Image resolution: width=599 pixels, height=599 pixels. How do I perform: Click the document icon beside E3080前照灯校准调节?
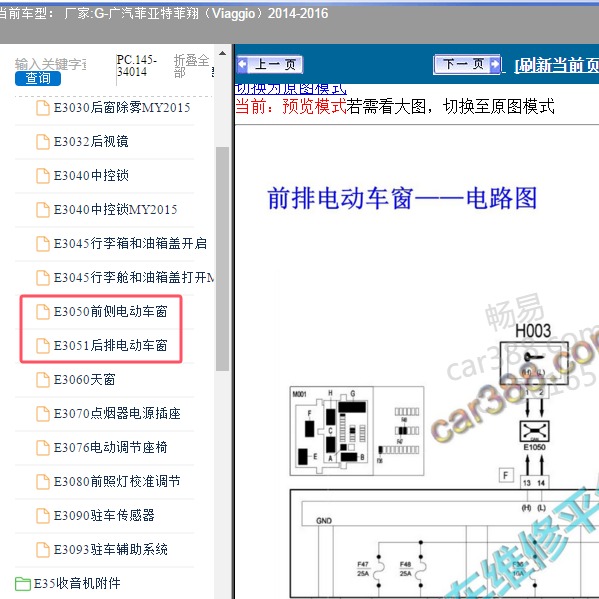tap(43, 482)
